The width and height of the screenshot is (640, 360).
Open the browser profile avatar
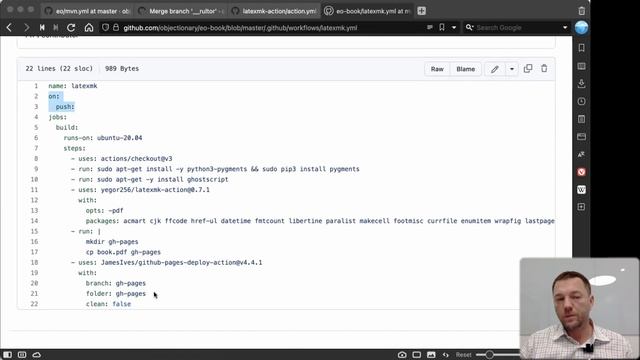point(581,27)
